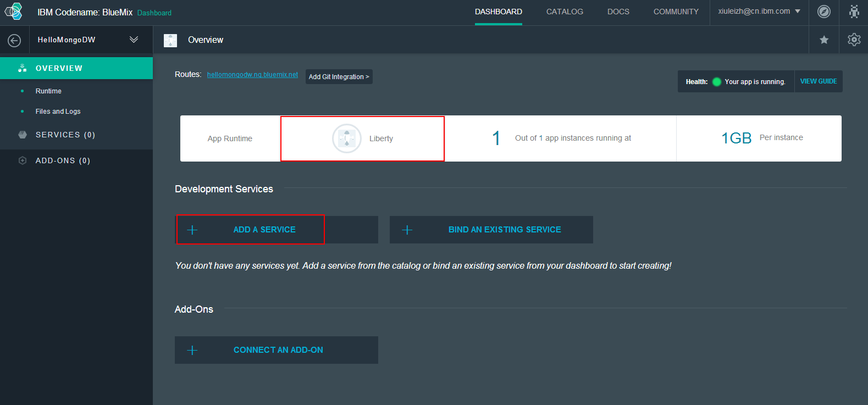This screenshot has height=405, width=868.
Task: Click Connect an Add-On button
Action: 277,350
